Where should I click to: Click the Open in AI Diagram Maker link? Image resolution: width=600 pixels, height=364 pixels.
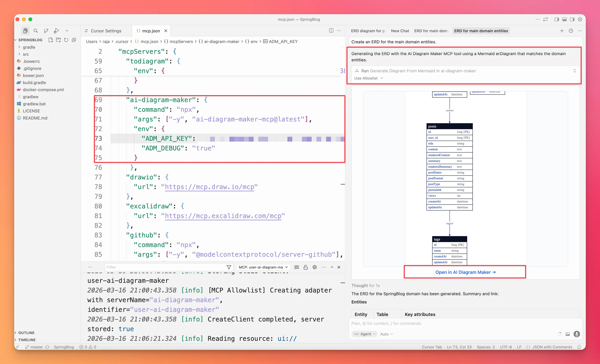[465, 272]
